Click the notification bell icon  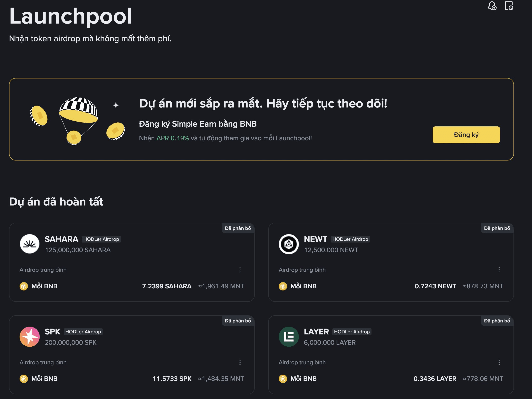pyautogui.click(x=492, y=6)
